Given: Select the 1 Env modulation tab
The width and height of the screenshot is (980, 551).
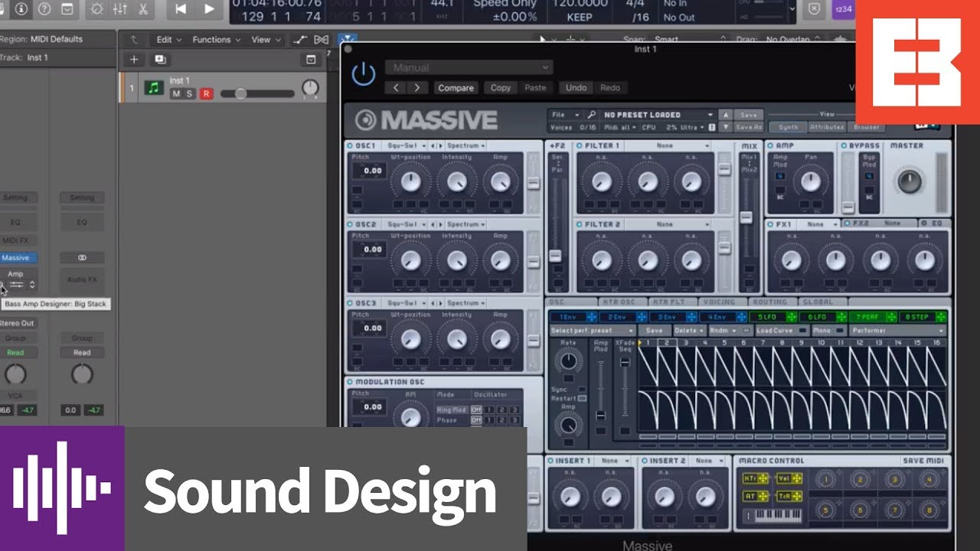Looking at the screenshot, I should pos(567,317).
